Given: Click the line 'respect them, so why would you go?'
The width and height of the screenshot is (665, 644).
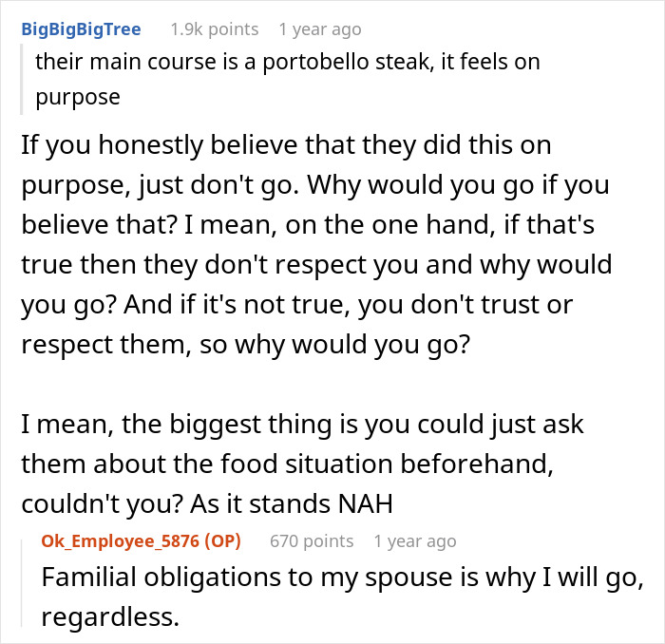Looking at the screenshot, I should click(246, 345).
